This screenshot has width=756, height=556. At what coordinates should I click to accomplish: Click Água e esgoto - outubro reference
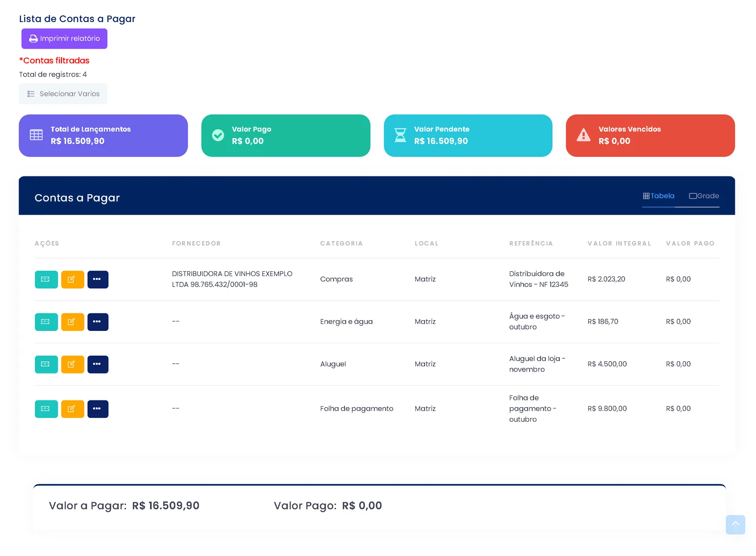coord(537,321)
